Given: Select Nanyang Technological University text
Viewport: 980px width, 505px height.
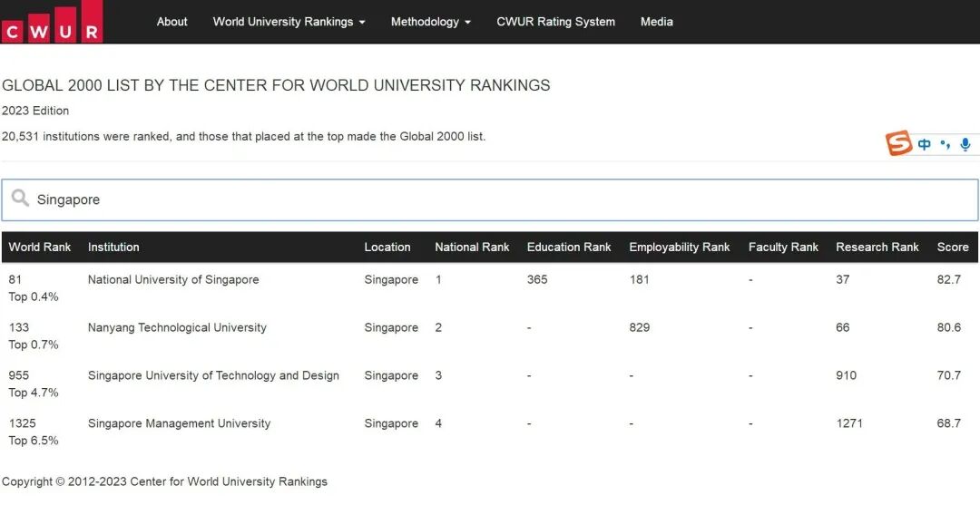Looking at the screenshot, I should 177,327.
